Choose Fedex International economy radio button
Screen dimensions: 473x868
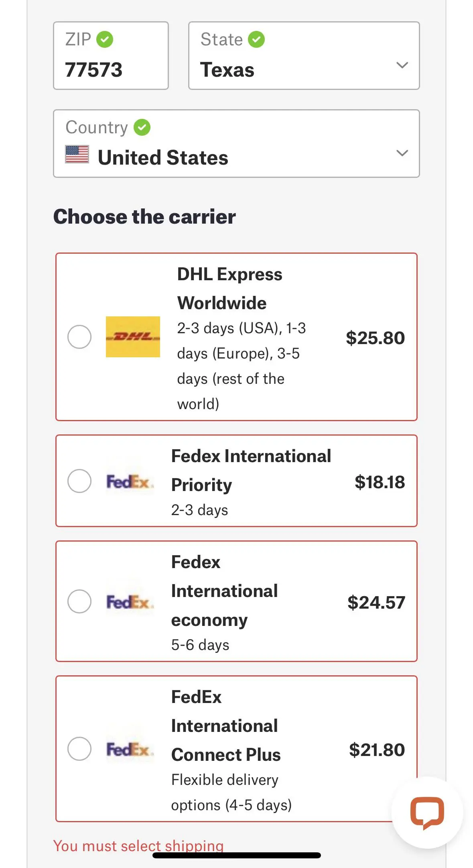[79, 601]
